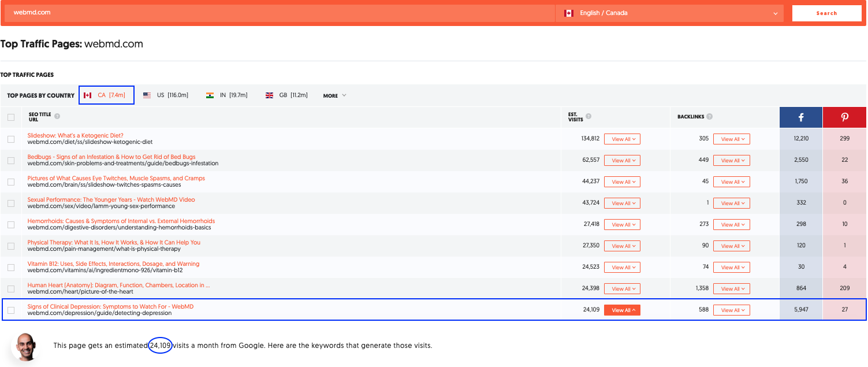Select the GB [11.2m] country tab
This screenshot has height=367, width=868.
coord(286,95)
